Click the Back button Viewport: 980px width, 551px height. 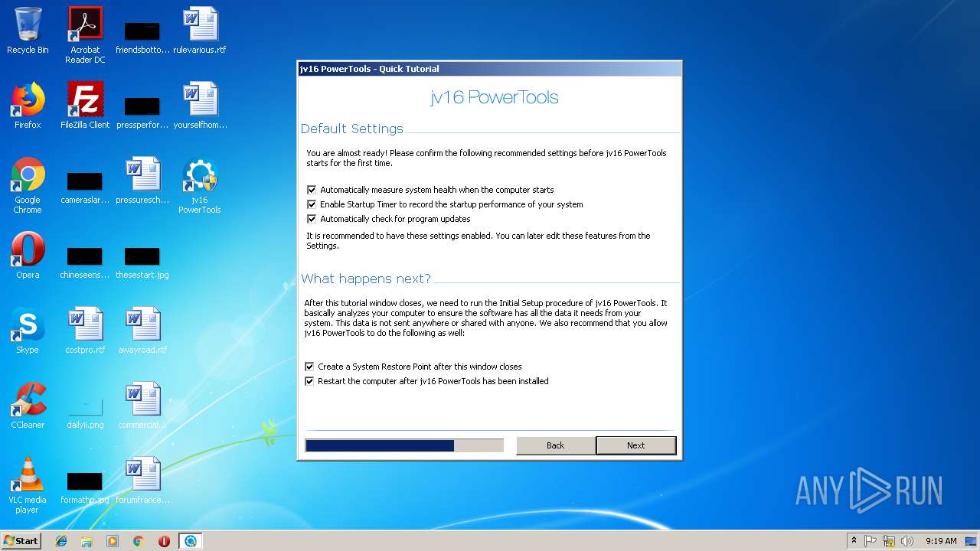556,445
